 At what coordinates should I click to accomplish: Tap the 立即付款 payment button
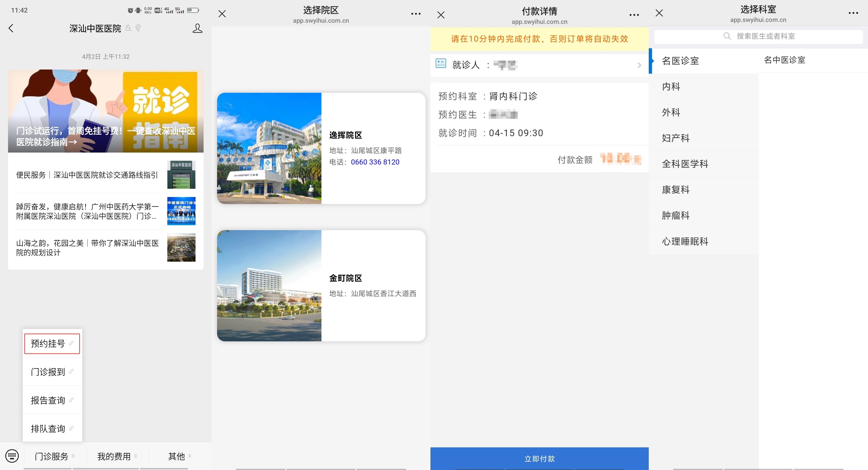(539, 459)
